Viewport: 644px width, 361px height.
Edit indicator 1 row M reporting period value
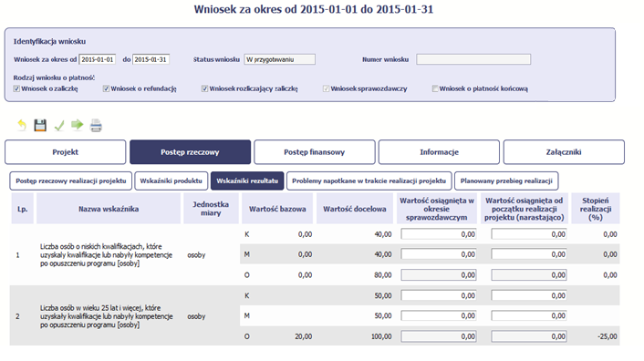(439, 254)
